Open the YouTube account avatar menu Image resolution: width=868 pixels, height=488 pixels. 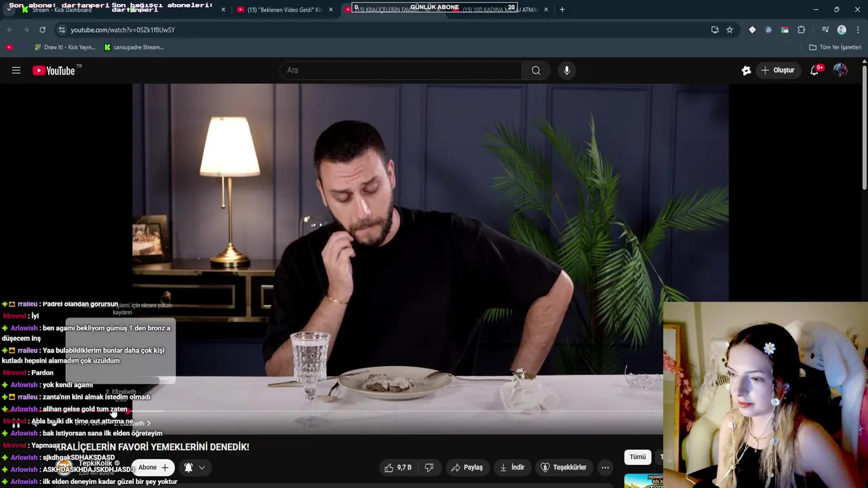[x=840, y=70]
